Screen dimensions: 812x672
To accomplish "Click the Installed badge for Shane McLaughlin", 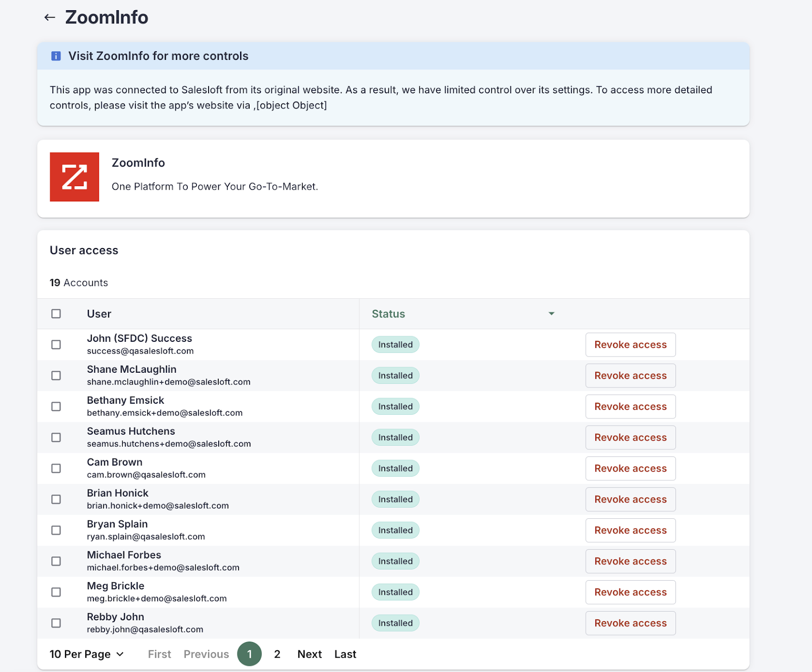I will pyautogui.click(x=395, y=376).
